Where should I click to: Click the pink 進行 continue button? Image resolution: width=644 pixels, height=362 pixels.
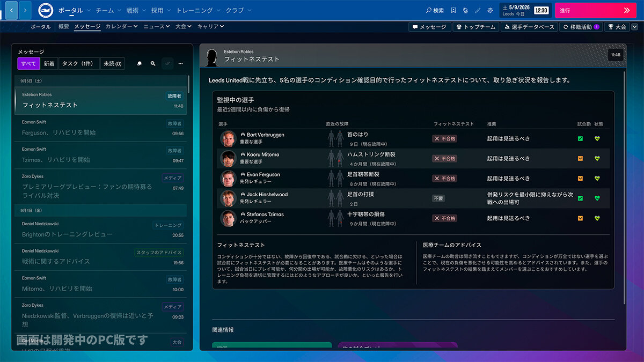tap(595, 10)
